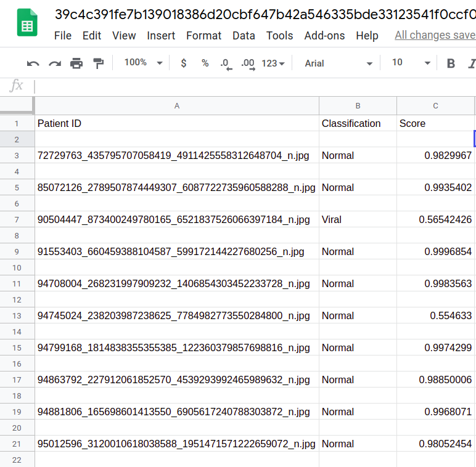Screen dimensions: 476x467
Task: Select cell with 94708004_268231997909232 filename
Action: (177, 283)
